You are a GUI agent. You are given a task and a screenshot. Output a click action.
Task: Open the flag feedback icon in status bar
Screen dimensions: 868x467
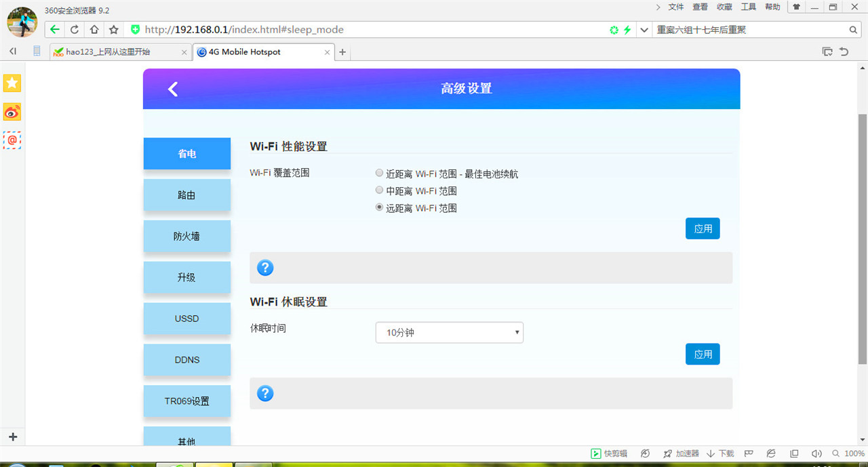748,453
